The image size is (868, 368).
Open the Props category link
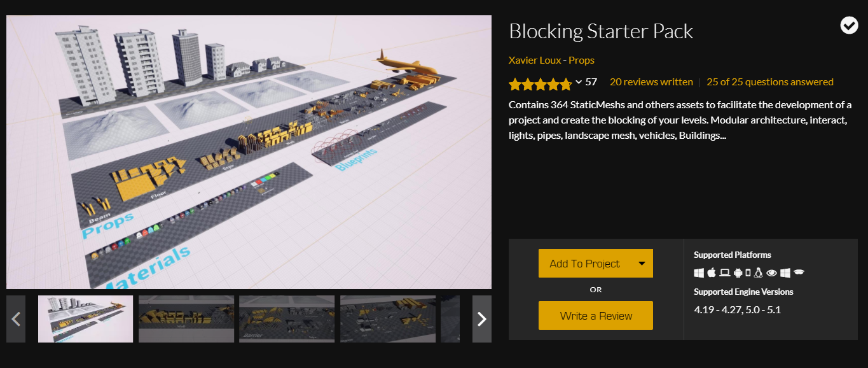tap(581, 60)
